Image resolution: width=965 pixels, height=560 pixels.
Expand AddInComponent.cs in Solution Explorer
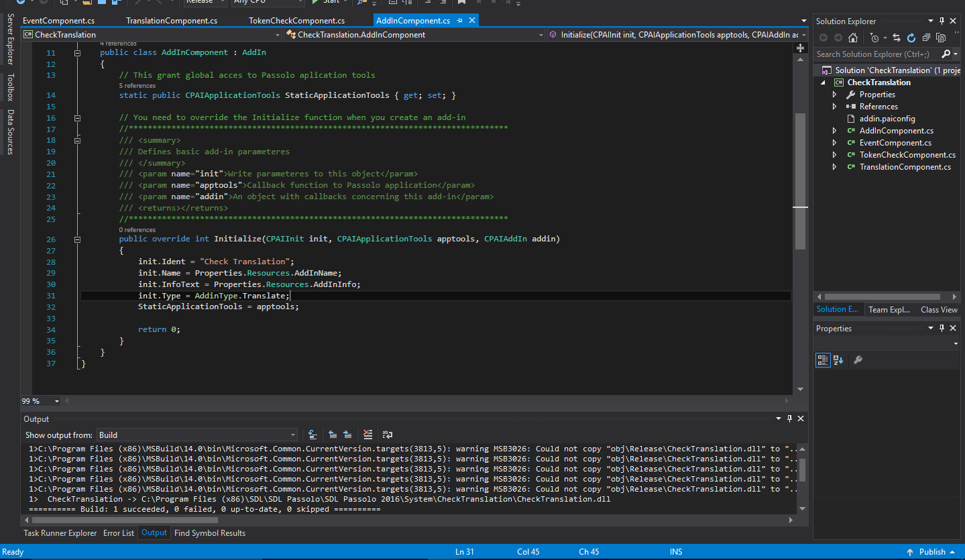[x=834, y=131]
